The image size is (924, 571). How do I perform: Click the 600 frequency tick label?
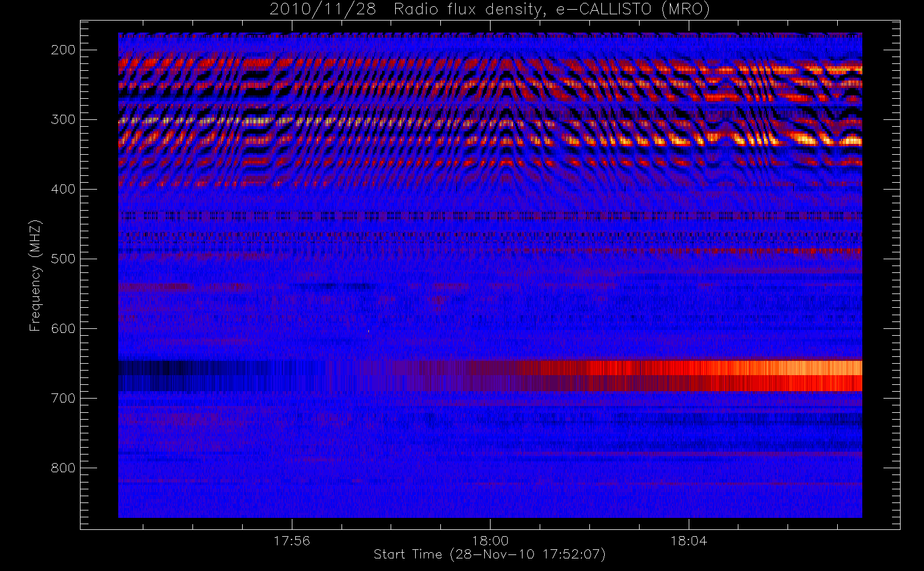click(63, 328)
